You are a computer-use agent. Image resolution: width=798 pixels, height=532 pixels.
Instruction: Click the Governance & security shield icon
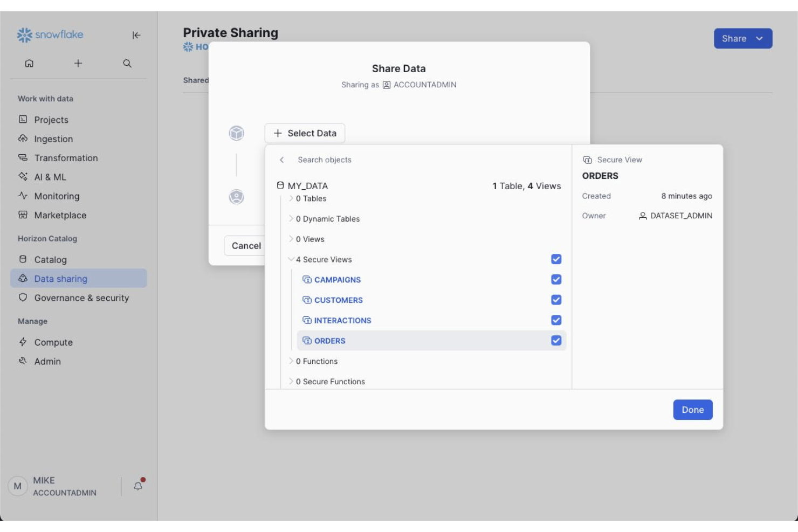coord(23,298)
